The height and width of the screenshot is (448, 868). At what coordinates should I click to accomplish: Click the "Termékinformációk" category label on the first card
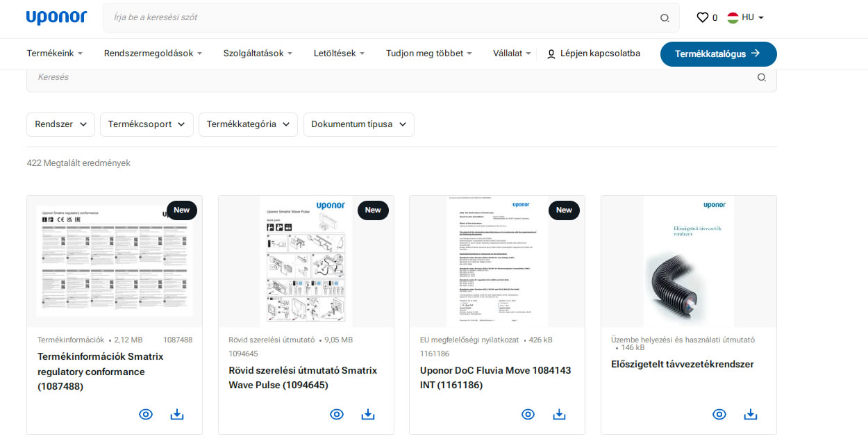click(x=71, y=340)
